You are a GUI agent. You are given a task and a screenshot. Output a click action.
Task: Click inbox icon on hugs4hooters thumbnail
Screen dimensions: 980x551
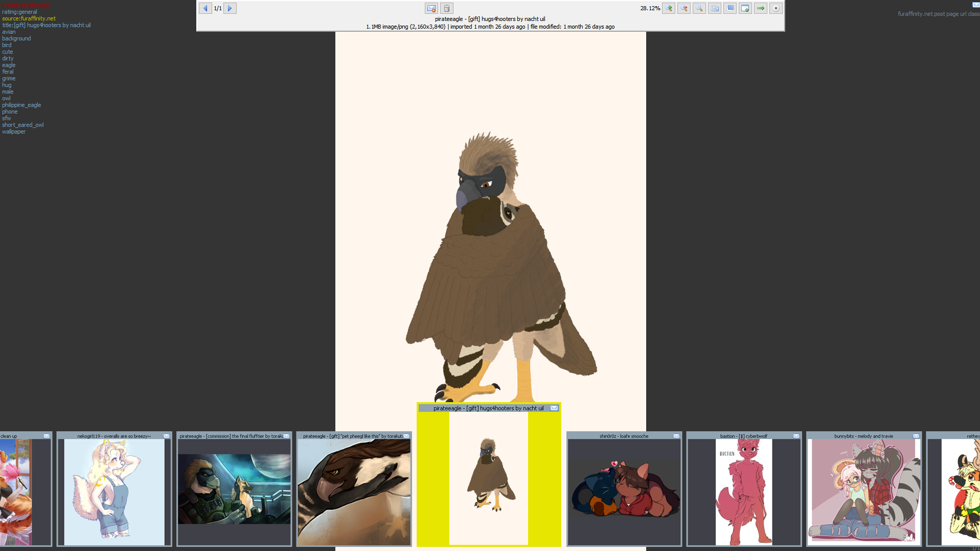pyautogui.click(x=554, y=408)
